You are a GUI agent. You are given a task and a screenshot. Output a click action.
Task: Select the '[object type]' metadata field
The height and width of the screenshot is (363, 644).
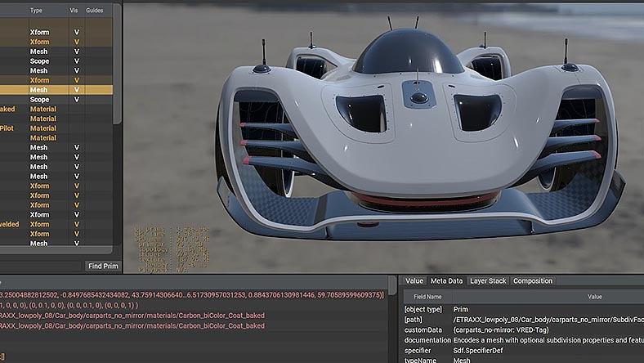[x=423, y=309]
